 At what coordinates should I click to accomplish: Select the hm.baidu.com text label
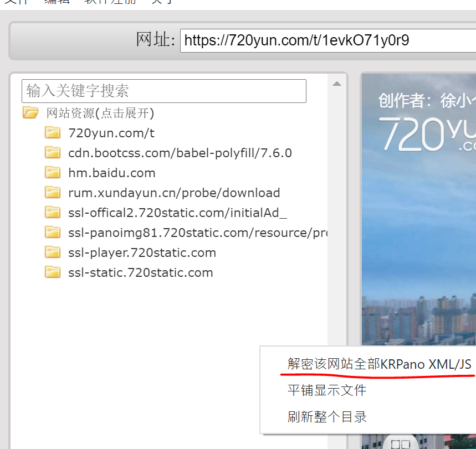pyautogui.click(x=111, y=173)
